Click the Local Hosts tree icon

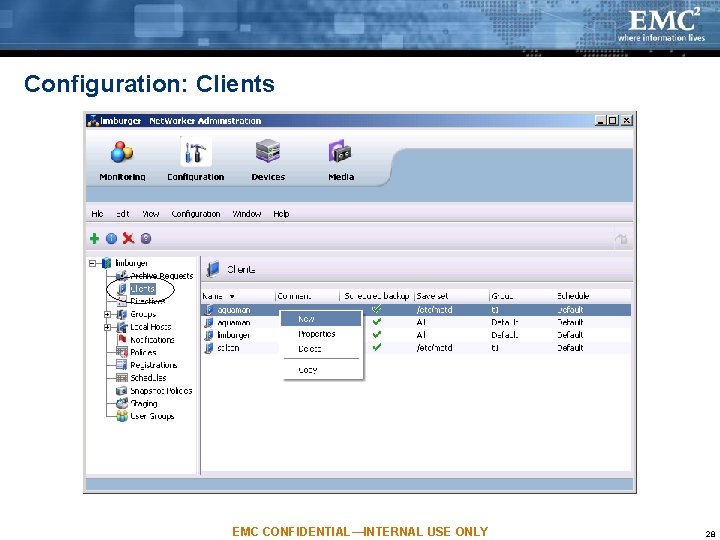tap(122, 327)
